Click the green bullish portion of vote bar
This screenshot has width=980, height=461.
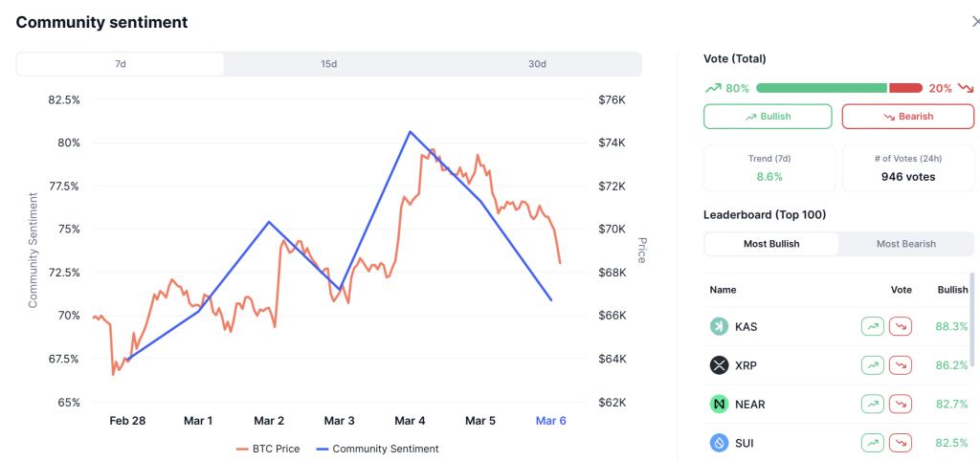coord(822,88)
